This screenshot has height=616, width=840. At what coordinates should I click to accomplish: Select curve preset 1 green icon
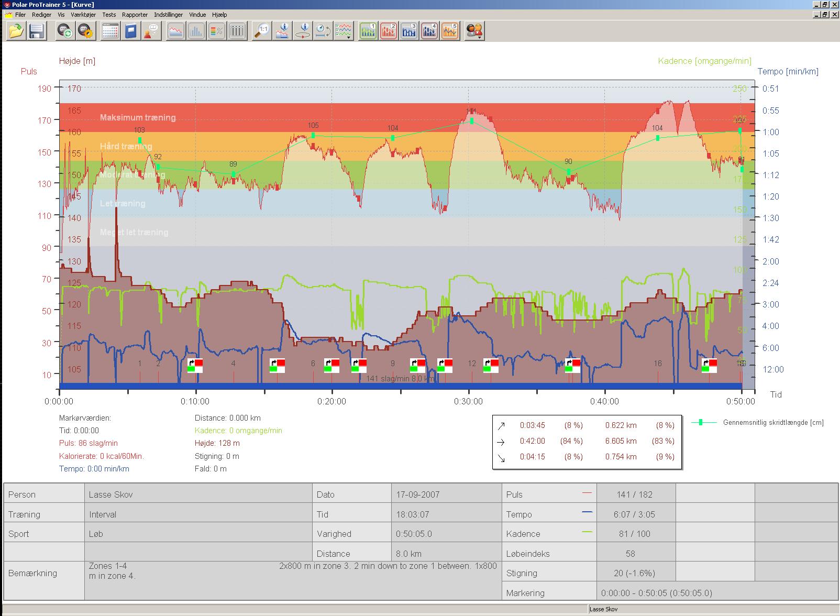pos(369,31)
